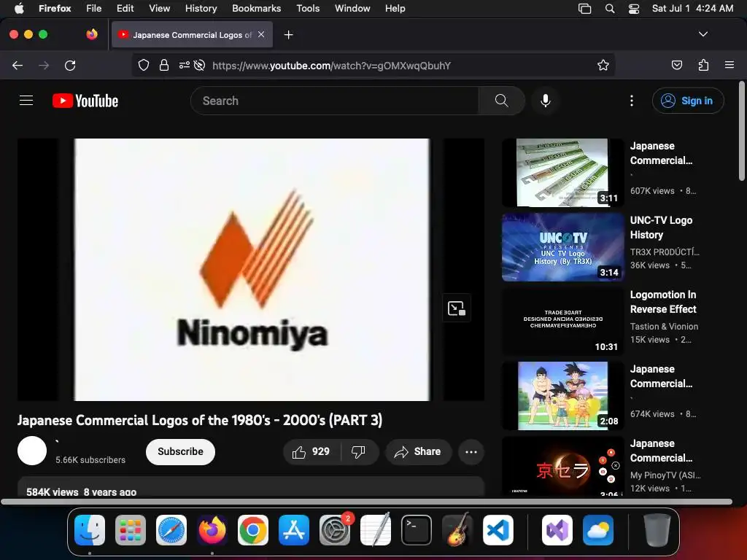Select the Japanese Commercial Logos tab
Image resolution: width=747 pixels, height=560 pixels.
point(192,34)
